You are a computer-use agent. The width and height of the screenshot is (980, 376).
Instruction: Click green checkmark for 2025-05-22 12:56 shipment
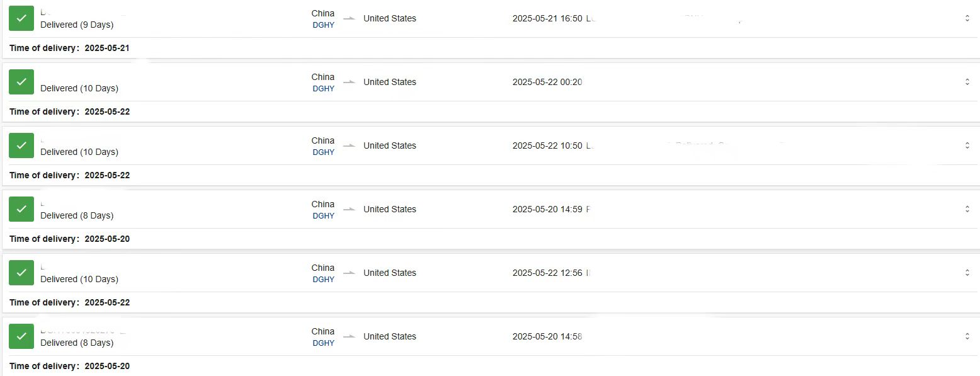pos(21,273)
